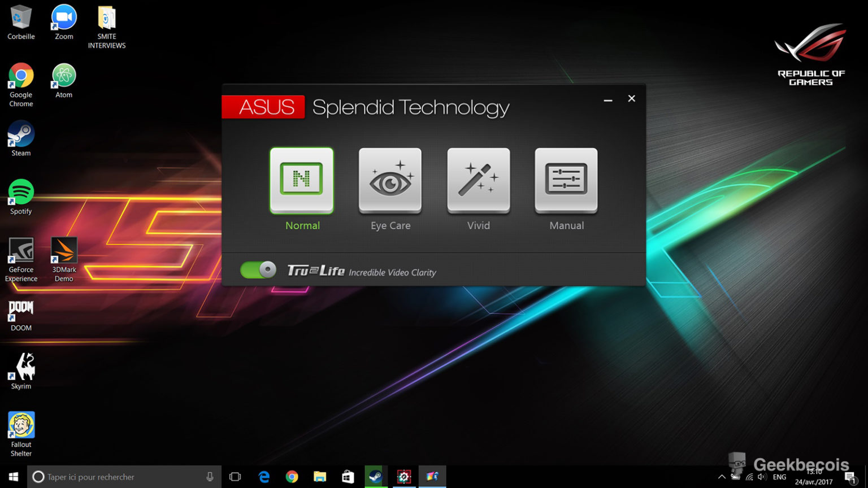This screenshot has width=868, height=488.
Task: Open Microsoft Edge from the taskbar
Action: (x=264, y=477)
